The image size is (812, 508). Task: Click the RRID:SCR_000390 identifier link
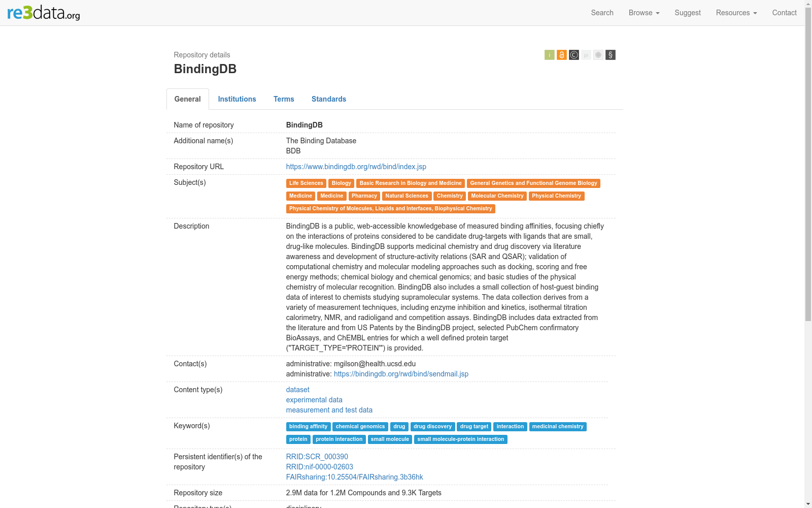(x=317, y=457)
